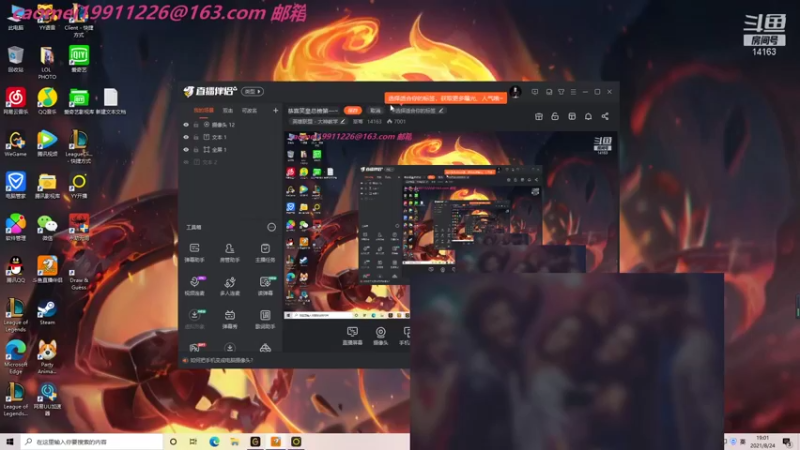Click the lock icon above preview

pyautogui.click(x=555, y=116)
